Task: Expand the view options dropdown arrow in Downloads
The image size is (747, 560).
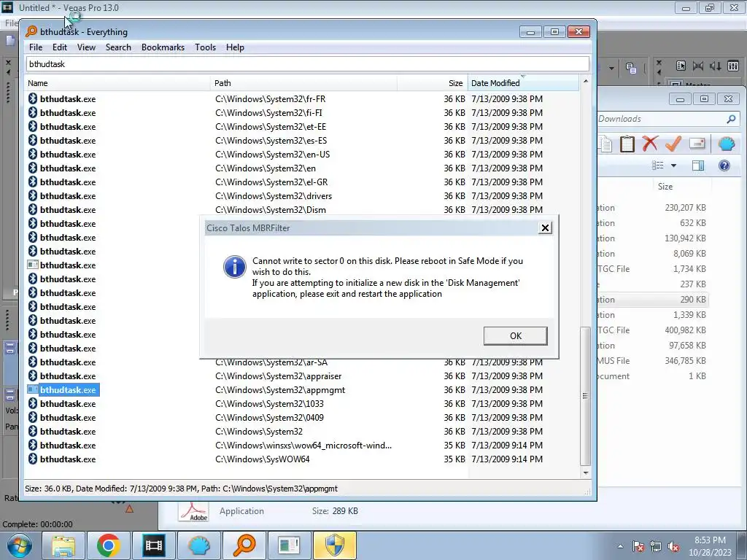Action: point(673,166)
